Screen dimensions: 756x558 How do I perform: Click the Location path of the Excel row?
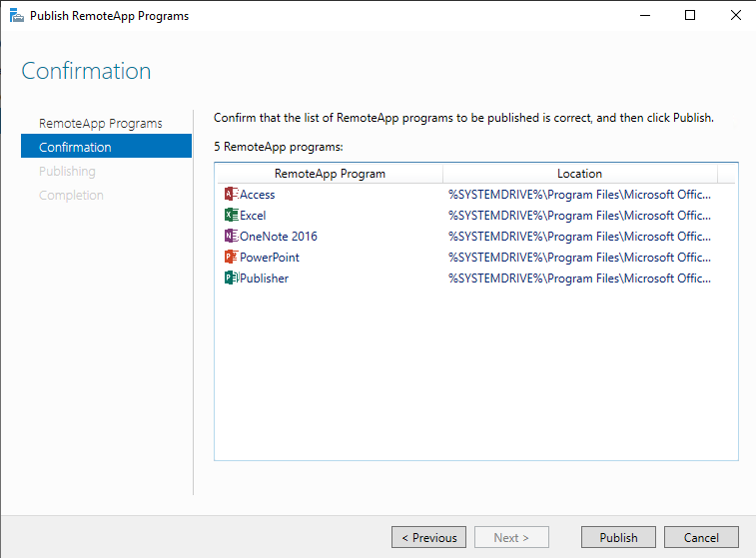[x=579, y=216]
